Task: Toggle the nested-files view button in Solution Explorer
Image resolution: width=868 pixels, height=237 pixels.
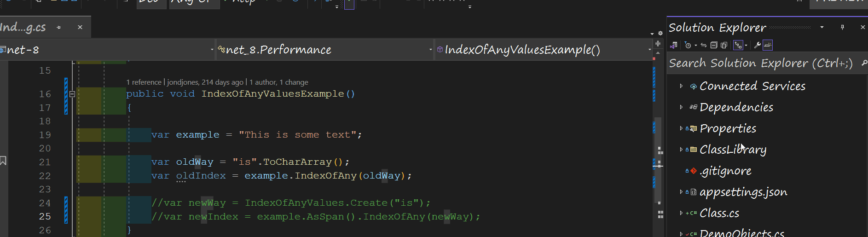Action: (x=738, y=45)
